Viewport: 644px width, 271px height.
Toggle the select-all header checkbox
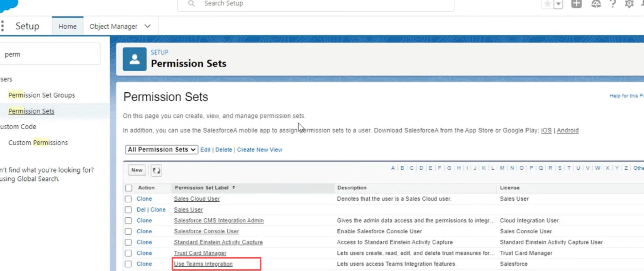(129, 188)
